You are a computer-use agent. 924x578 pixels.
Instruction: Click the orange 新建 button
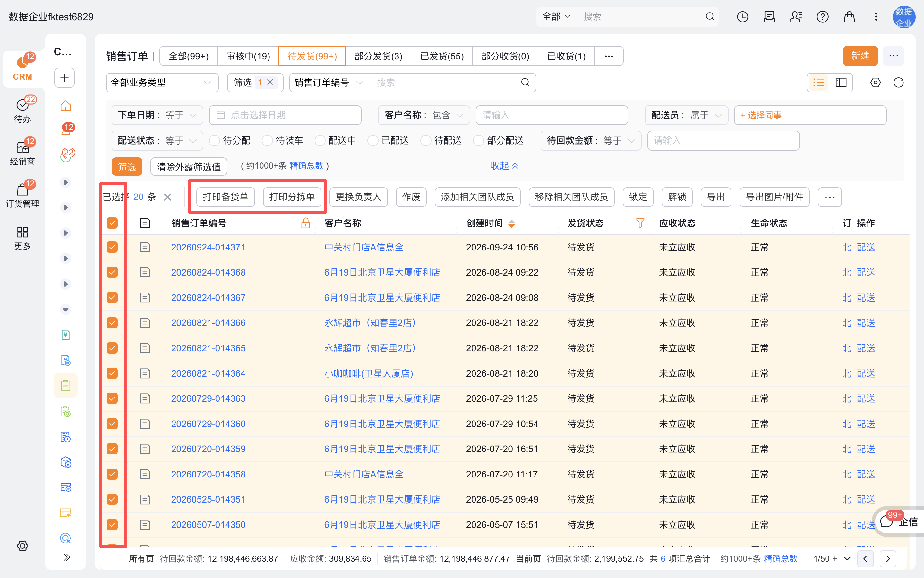click(860, 56)
